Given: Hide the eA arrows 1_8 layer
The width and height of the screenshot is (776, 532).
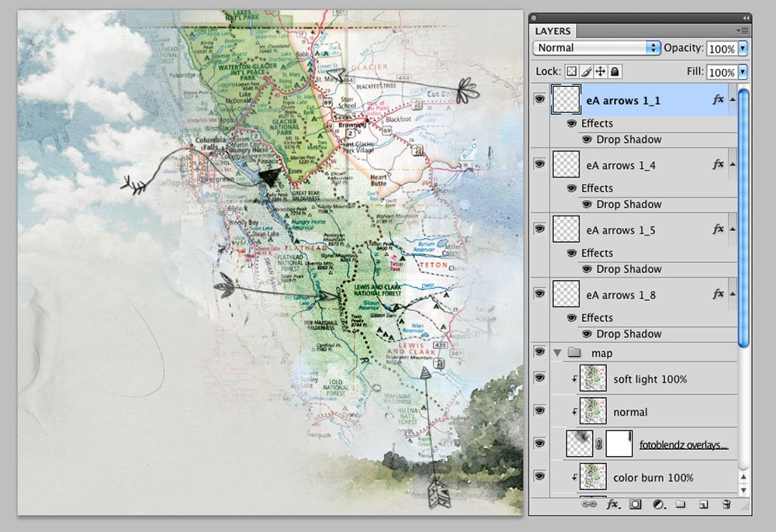Looking at the screenshot, I should click(x=539, y=293).
